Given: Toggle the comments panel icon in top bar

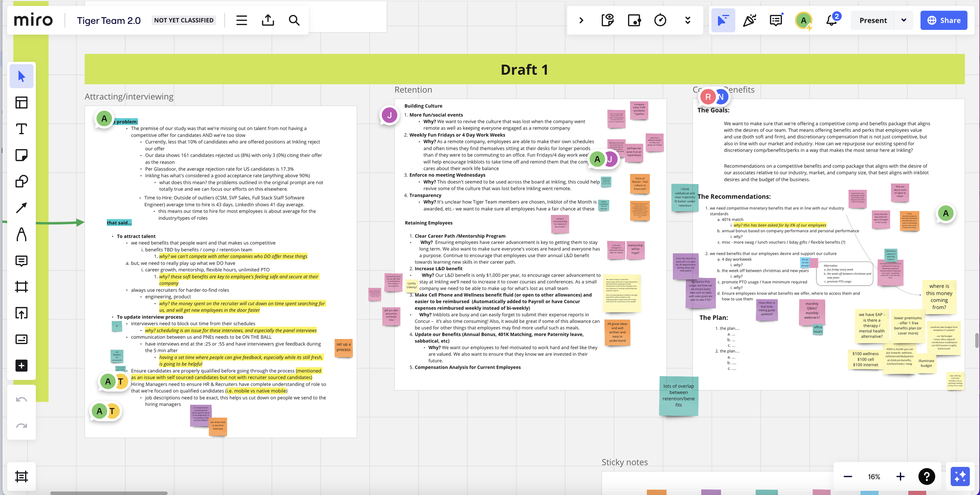Looking at the screenshot, I should (x=776, y=20).
